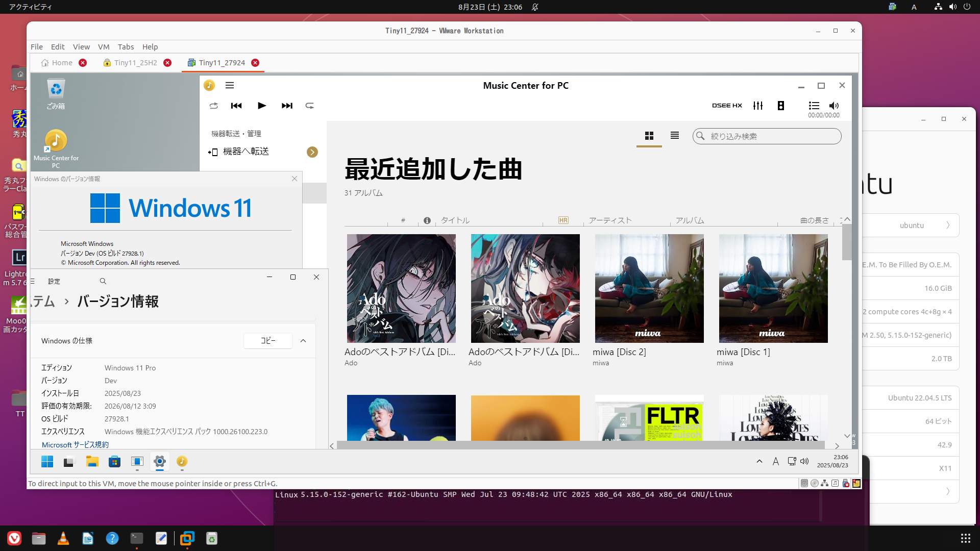Image resolution: width=980 pixels, height=551 pixels.
Task: Click the HR hi-res column icon
Action: click(x=563, y=220)
